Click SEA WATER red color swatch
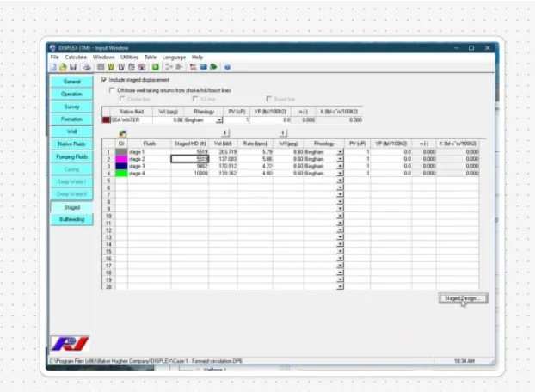Image resolution: width=535 pixels, height=392 pixels. coord(106,120)
